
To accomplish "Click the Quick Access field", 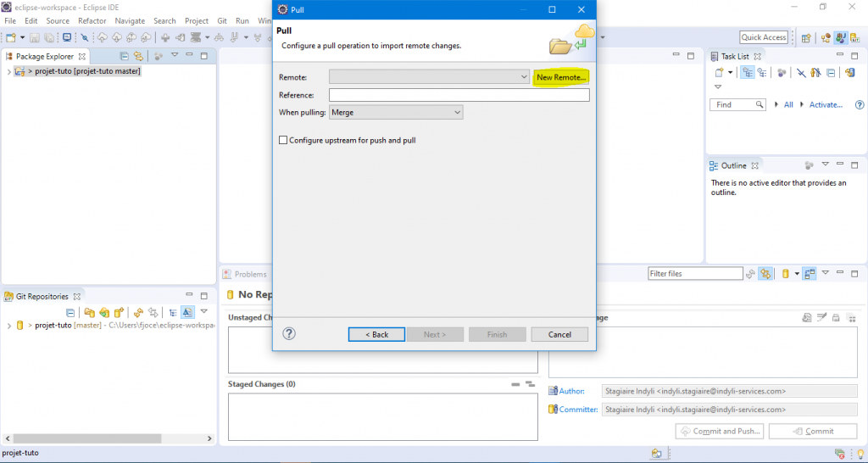I will tap(764, 37).
